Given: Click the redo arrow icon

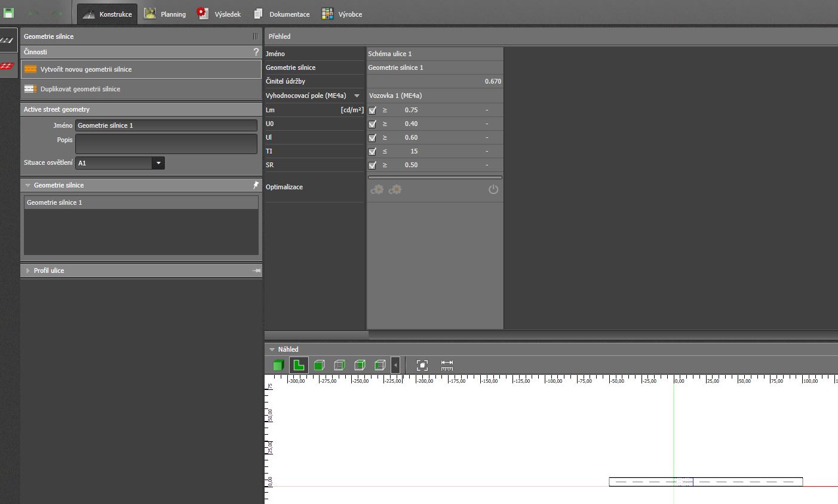Looking at the screenshot, I should tap(57, 13).
